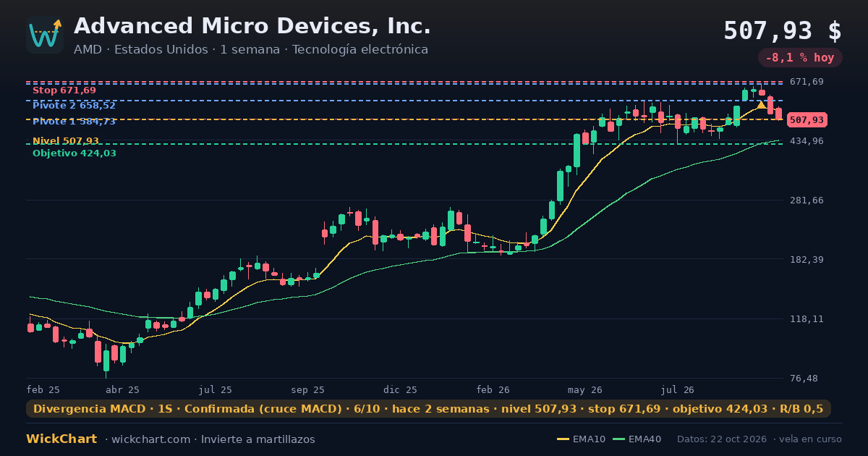
Task: Click the jul 25 date axis label
Action: (x=216, y=389)
